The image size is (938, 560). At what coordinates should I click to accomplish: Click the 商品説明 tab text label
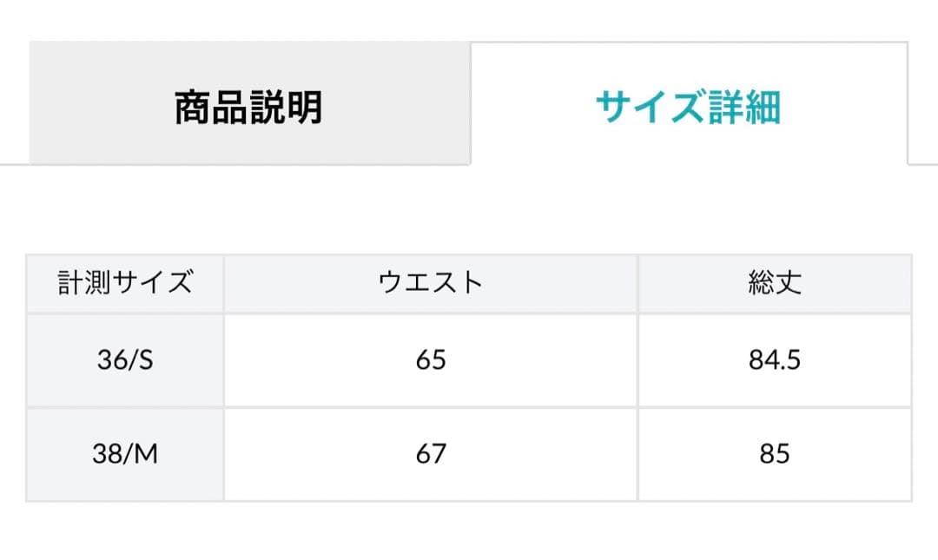(x=249, y=107)
